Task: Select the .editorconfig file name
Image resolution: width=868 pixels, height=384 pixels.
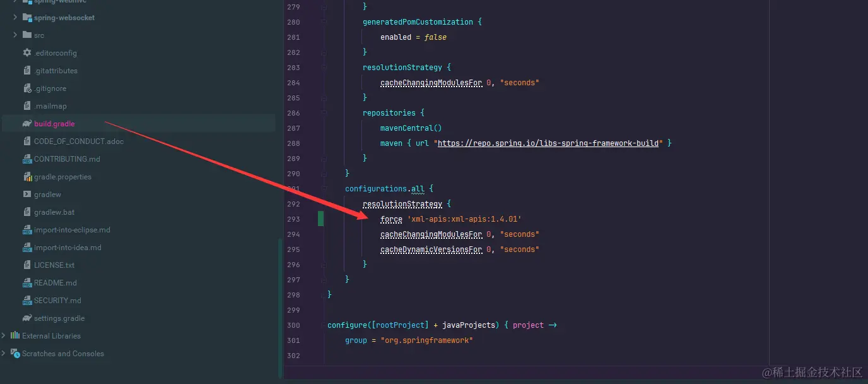Action: [x=56, y=53]
